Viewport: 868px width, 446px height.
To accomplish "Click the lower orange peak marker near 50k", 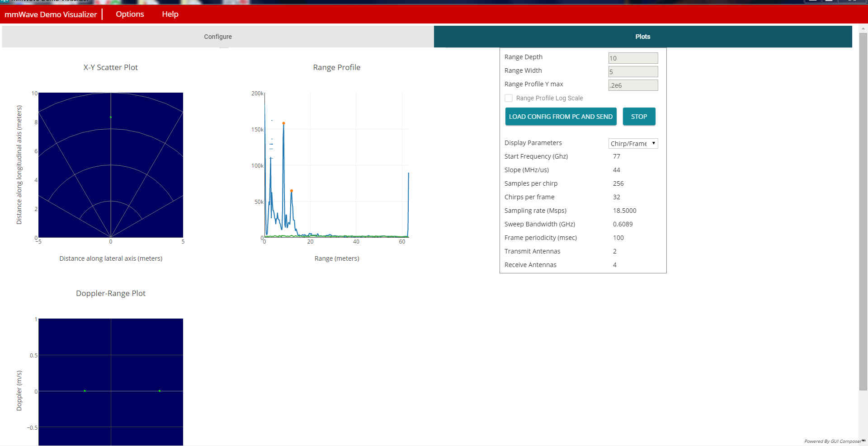I will 292,191.
